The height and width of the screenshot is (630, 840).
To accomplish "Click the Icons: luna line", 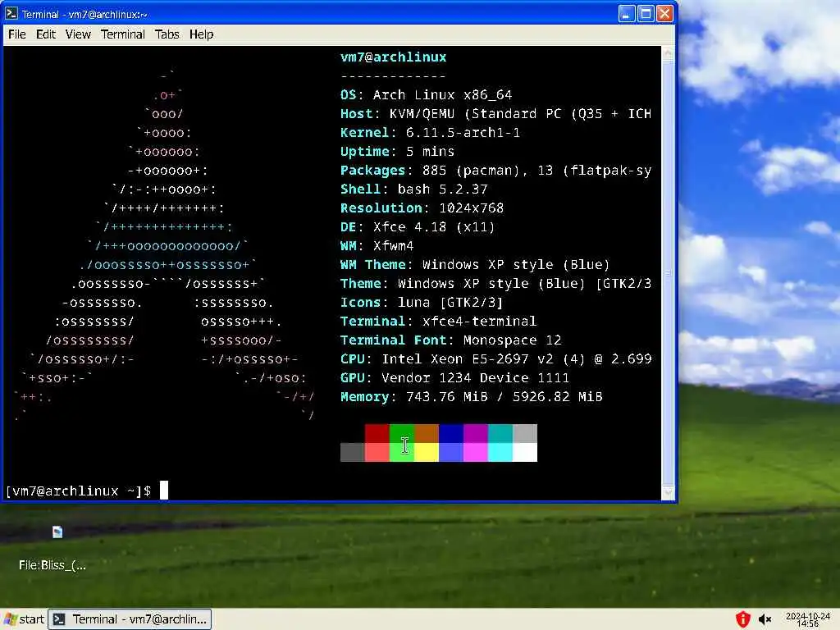I will point(422,303).
